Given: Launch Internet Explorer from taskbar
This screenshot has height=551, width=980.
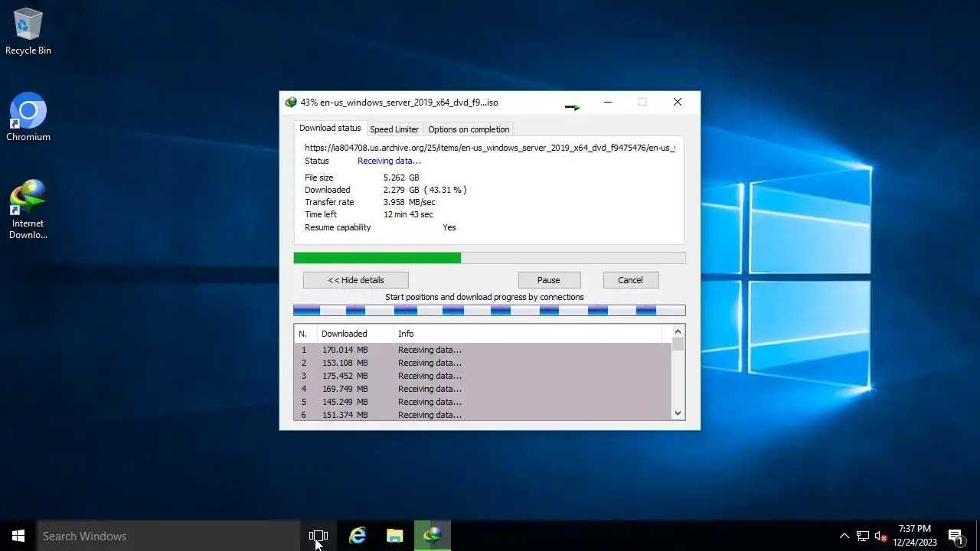Looking at the screenshot, I should point(358,536).
